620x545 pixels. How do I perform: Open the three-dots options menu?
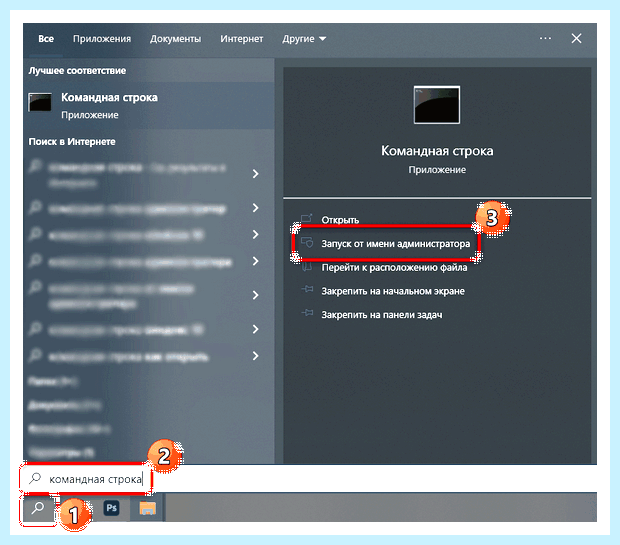(545, 38)
